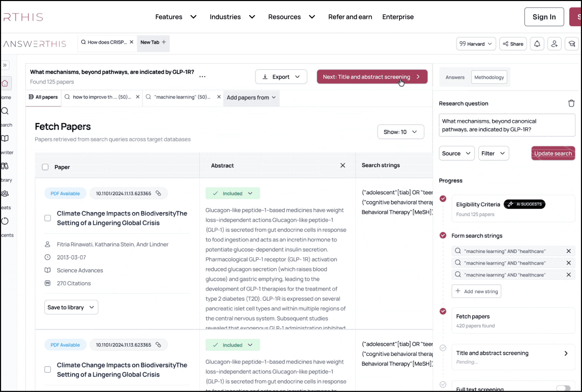Open the Save to library dropdown

pyautogui.click(x=71, y=307)
